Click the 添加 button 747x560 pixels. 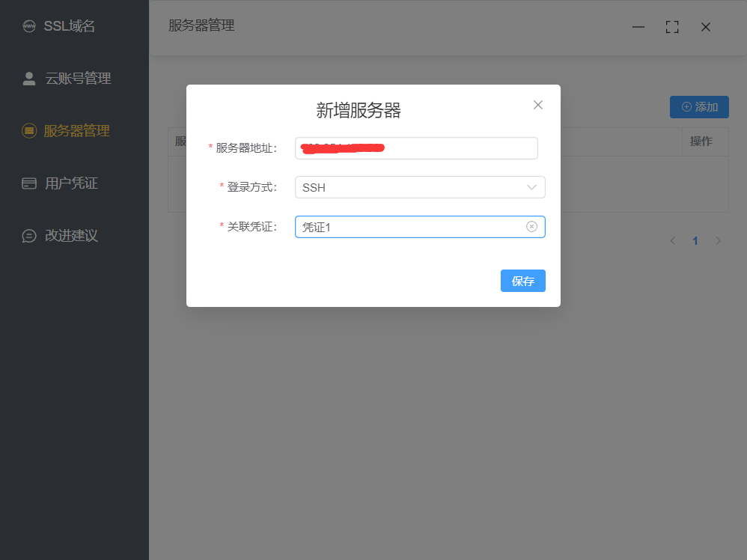[699, 107]
